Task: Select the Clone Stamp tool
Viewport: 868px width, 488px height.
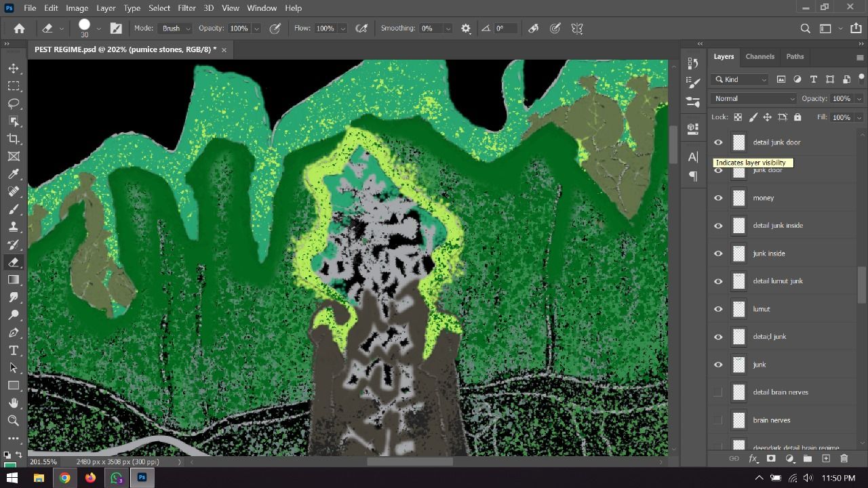Action: pos(14,227)
